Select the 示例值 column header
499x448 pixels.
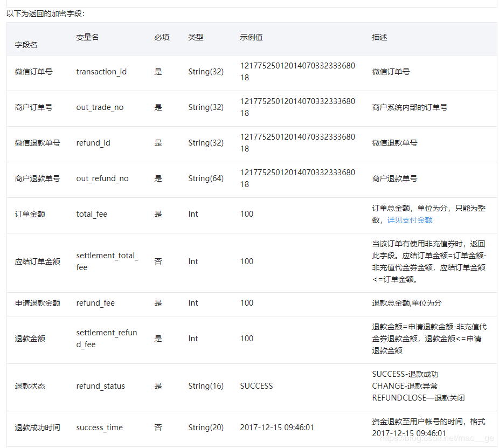(251, 39)
